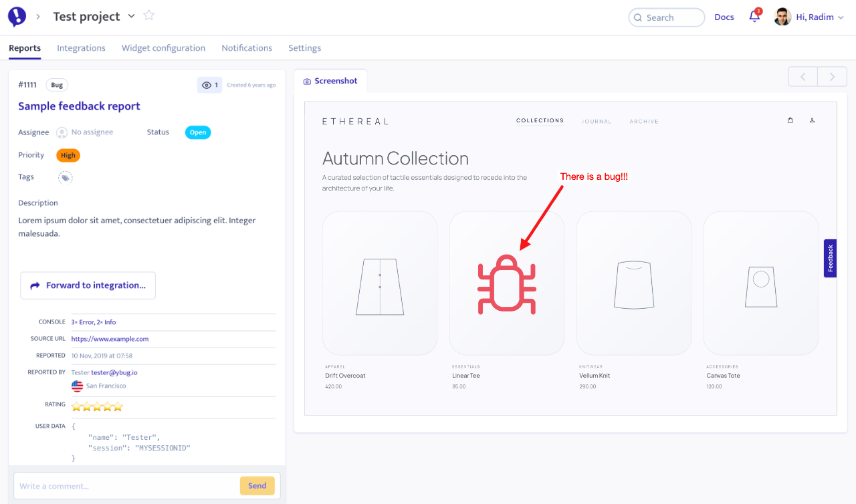Click the High priority badge
856x504 pixels.
pos(68,154)
